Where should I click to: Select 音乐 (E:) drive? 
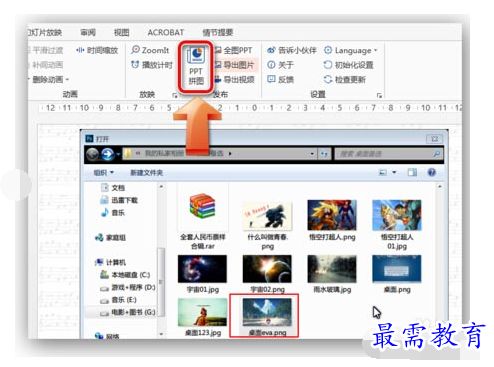pos(119,300)
